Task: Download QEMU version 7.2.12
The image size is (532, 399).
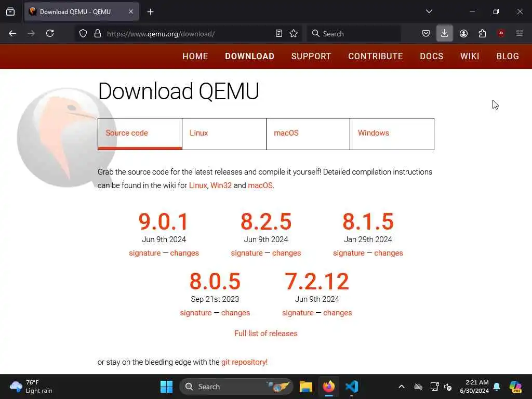Action: click(x=317, y=281)
